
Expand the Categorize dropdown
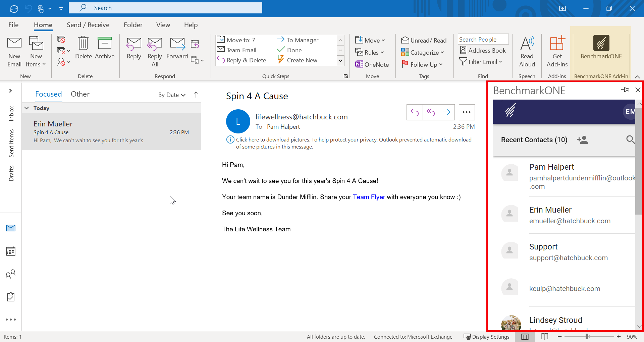423,52
